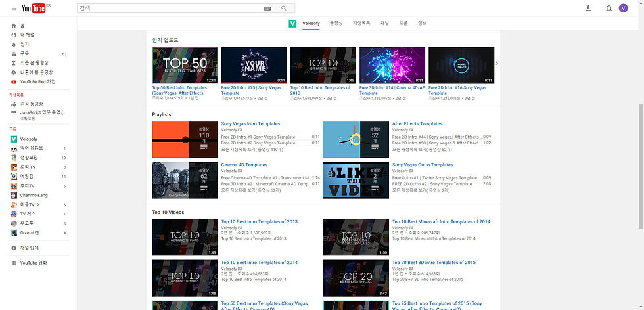
Task: Click the search input field
Action: click(170, 9)
